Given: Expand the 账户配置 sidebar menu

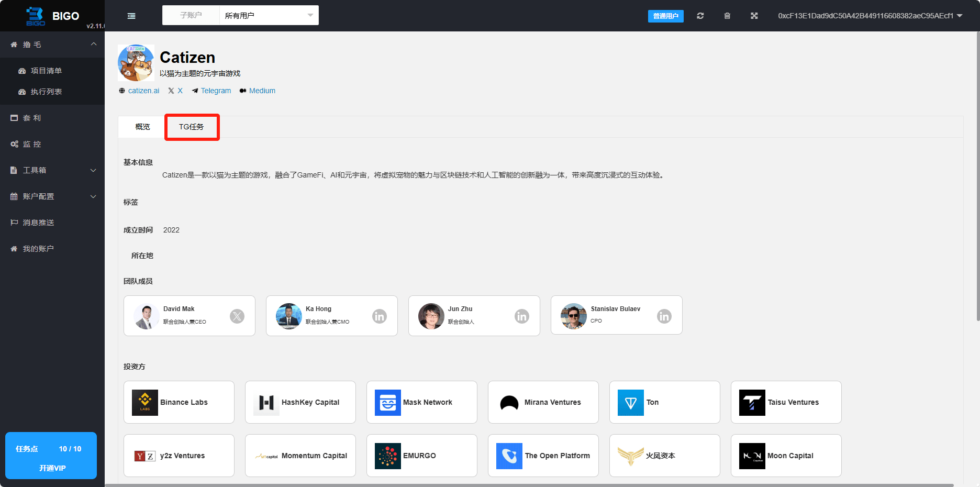Looking at the screenshot, I should point(52,196).
